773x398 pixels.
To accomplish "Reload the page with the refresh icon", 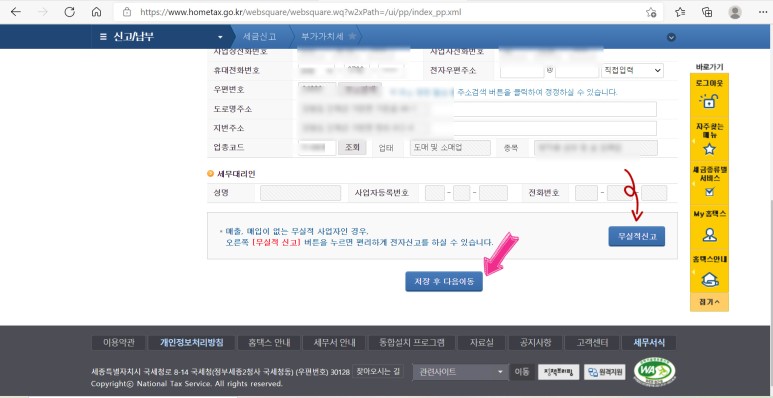I will tap(70, 12).
